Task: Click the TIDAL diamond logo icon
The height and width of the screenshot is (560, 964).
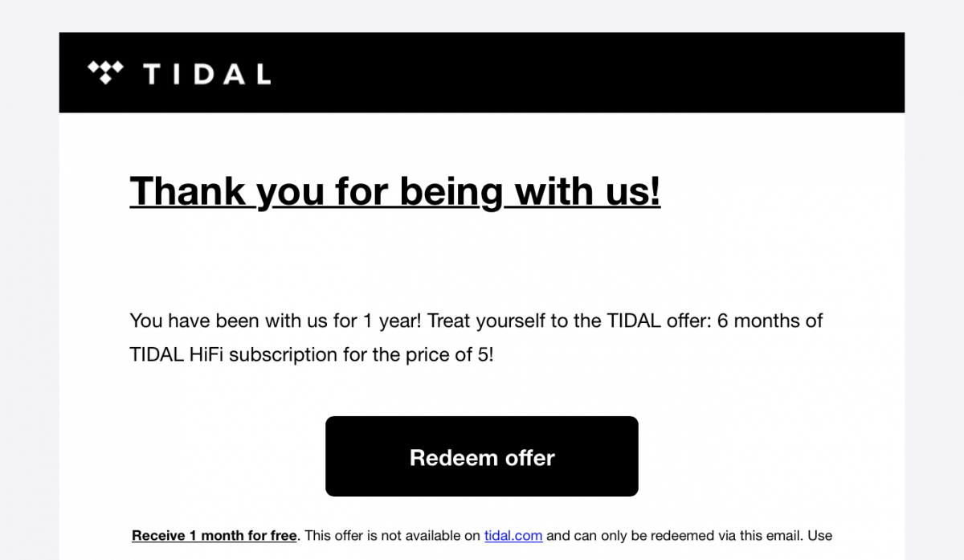Action: pyautogui.click(x=105, y=72)
